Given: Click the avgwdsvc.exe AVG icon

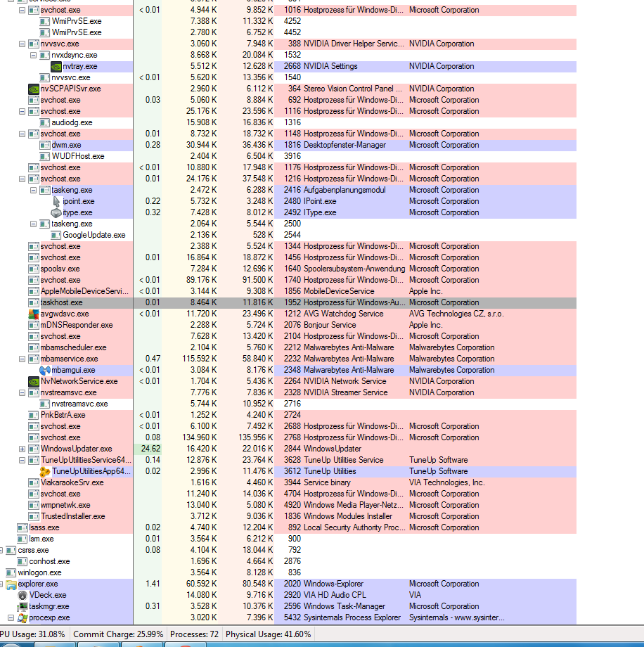Looking at the screenshot, I should (x=34, y=314).
